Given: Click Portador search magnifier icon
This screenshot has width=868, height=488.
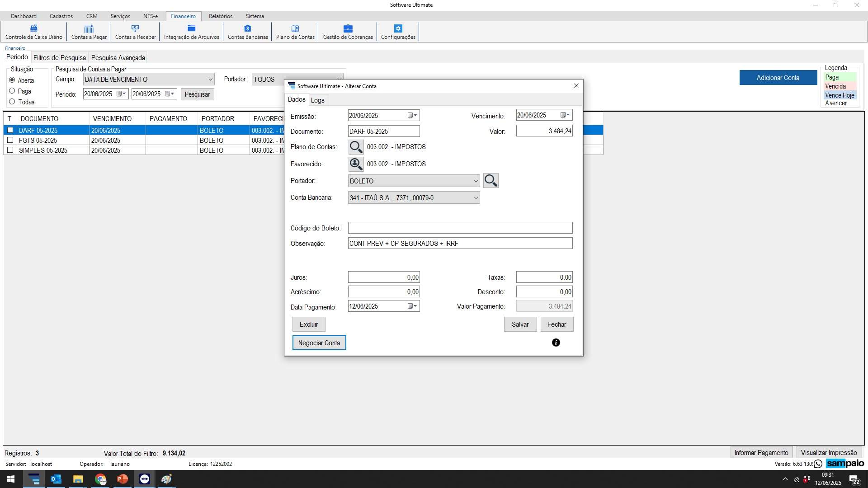Looking at the screenshot, I should click(491, 181).
